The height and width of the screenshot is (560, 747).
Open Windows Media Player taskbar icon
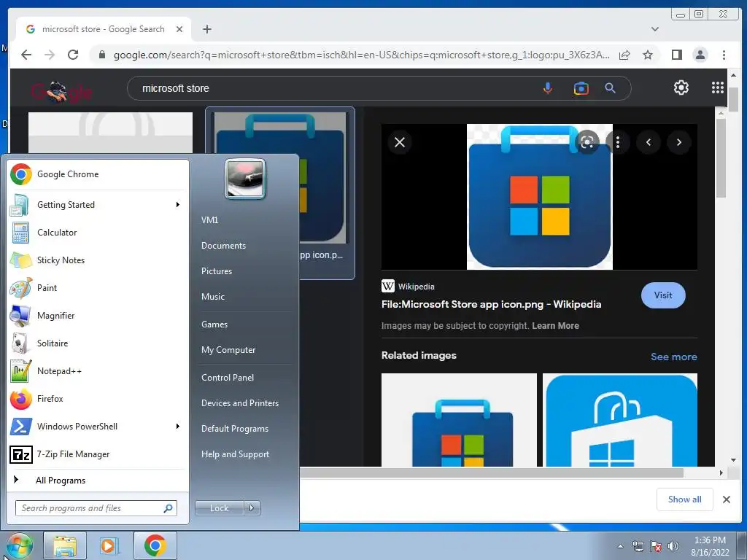pos(109,545)
